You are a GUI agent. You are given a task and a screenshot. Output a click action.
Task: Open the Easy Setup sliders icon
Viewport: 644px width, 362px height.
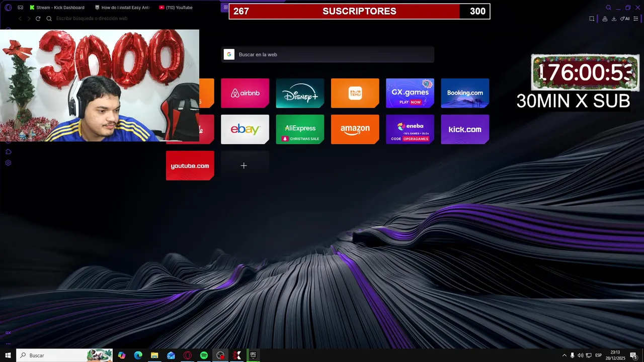pos(636,19)
